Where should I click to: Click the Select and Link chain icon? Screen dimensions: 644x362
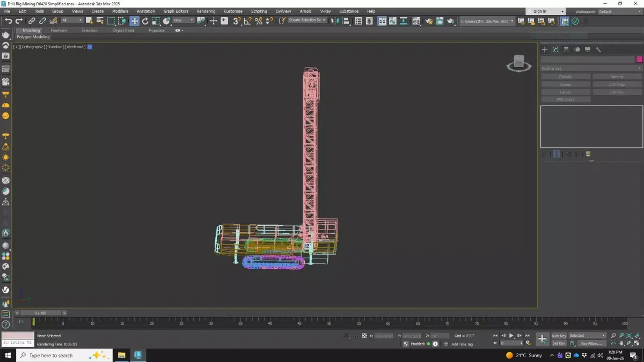(x=32, y=21)
